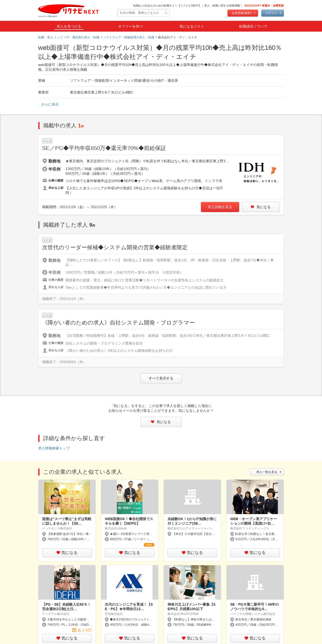Click 気になる on the インスタンス株式会社 card

coord(67,553)
